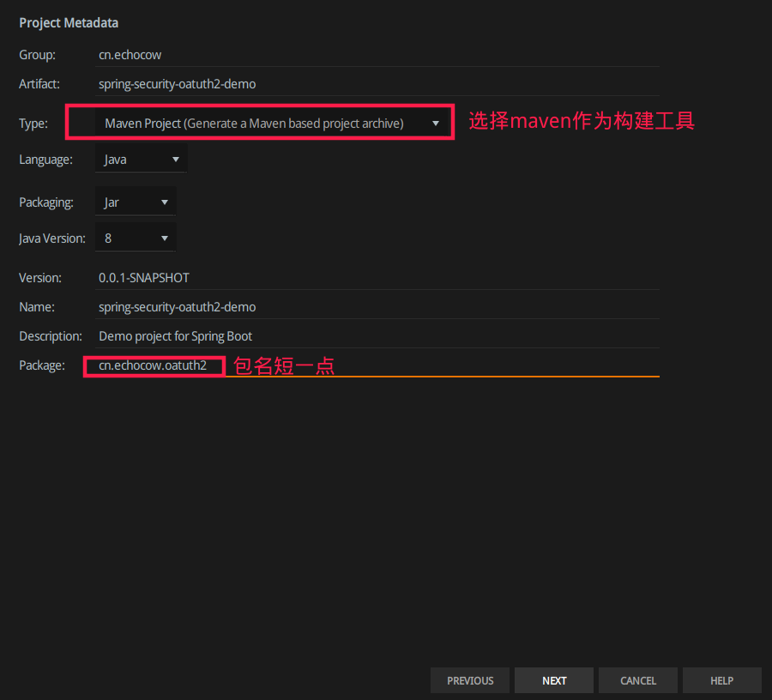The image size is (772, 700).
Task: Click the Group field containing cn.echocow
Action: (257, 54)
